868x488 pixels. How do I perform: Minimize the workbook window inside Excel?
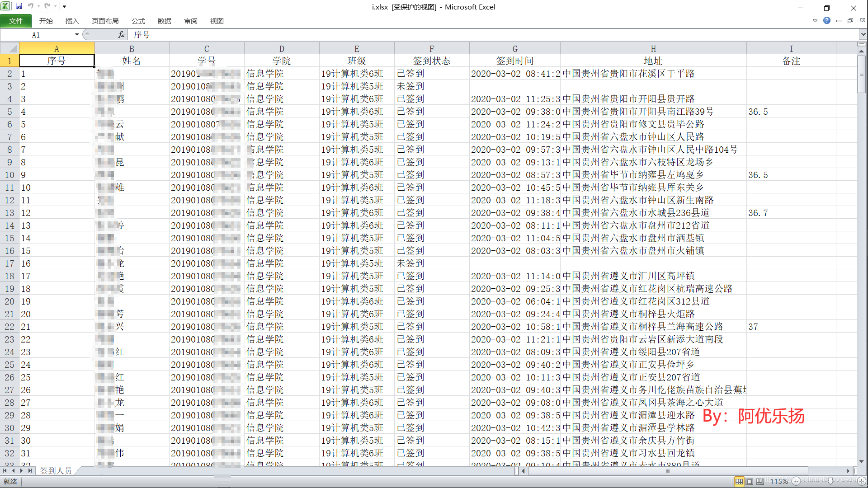click(839, 21)
